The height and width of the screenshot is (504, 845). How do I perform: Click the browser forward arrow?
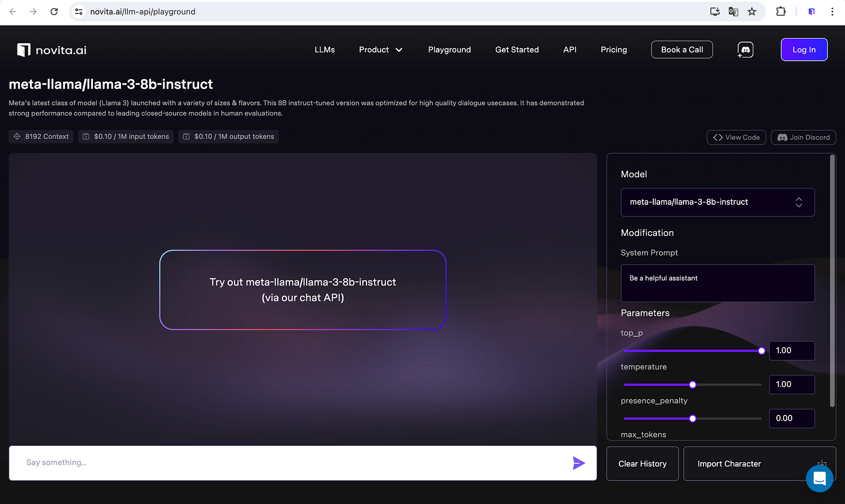[x=33, y=12]
